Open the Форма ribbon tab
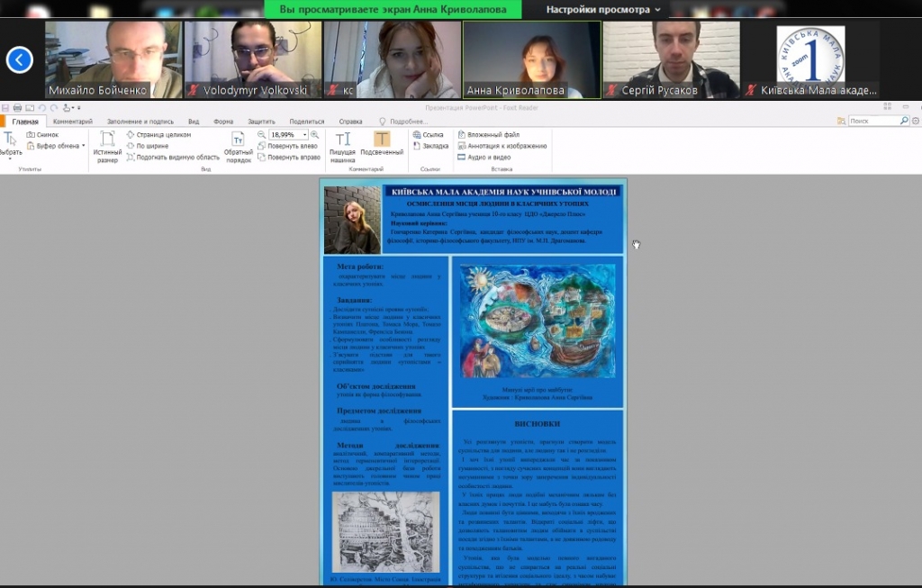 [x=223, y=122]
